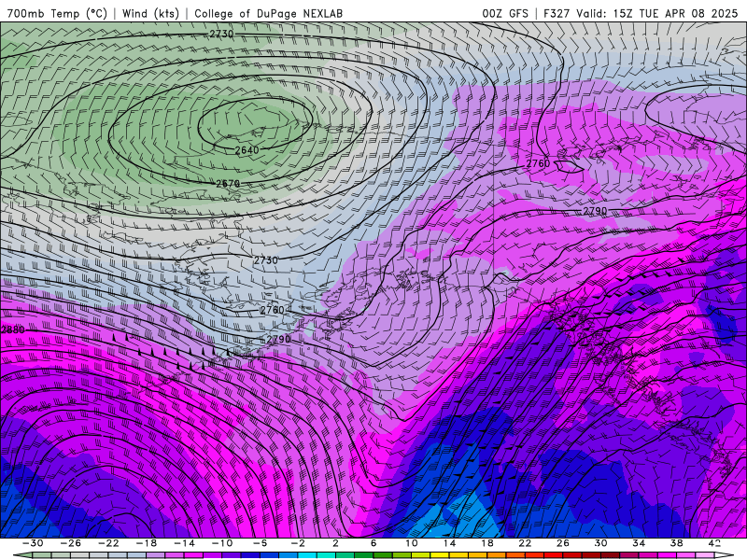Click the 14 color scale label

click(449, 543)
